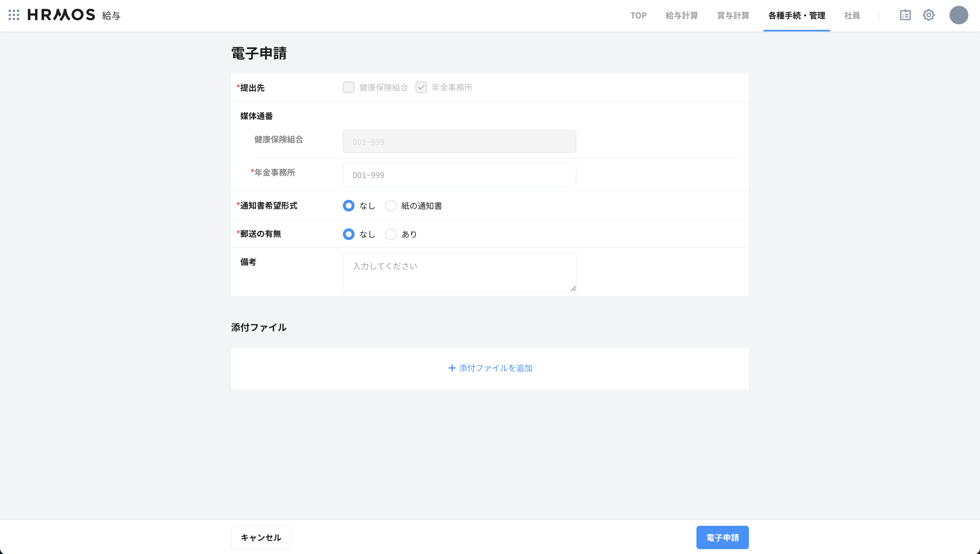This screenshot has width=980, height=554.
Task: Click the plus icon to add attachment
Action: [x=451, y=368]
